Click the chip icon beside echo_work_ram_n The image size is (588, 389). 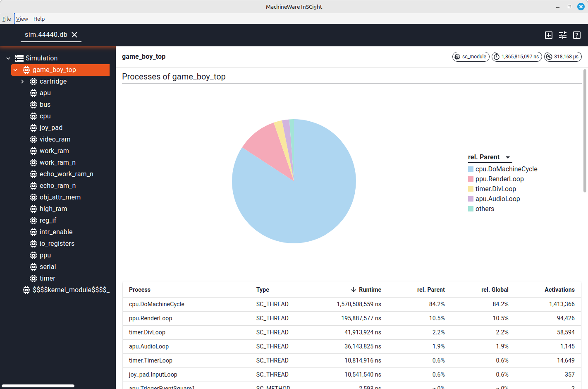click(33, 174)
